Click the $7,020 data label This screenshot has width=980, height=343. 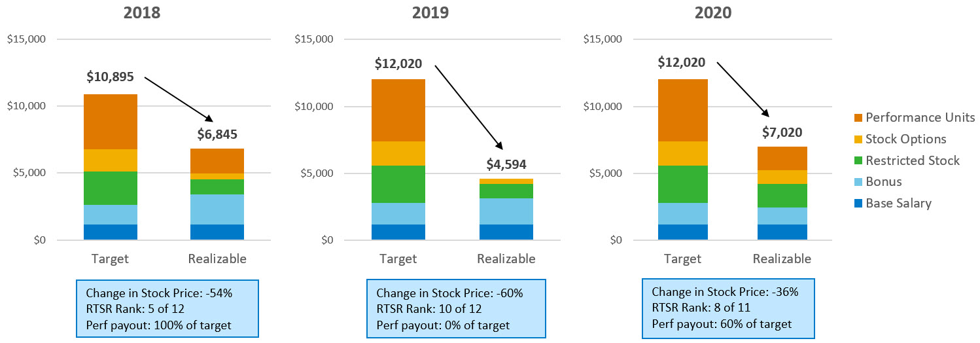[783, 132]
